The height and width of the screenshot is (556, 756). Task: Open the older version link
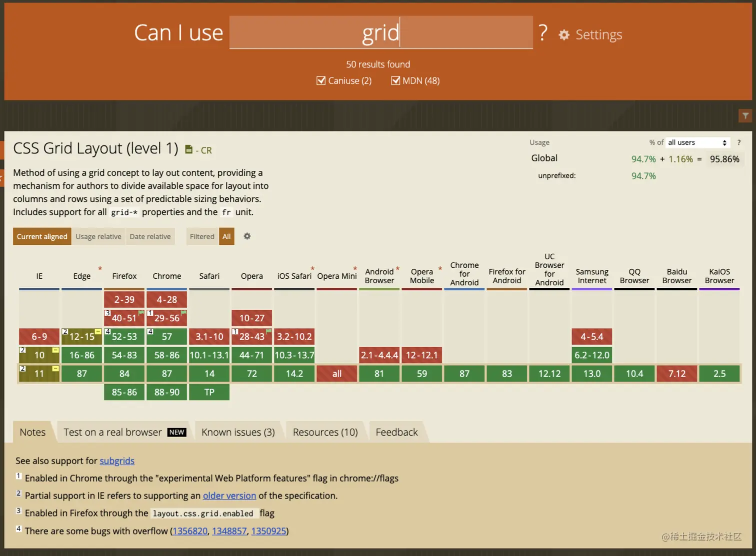click(x=229, y=496)
